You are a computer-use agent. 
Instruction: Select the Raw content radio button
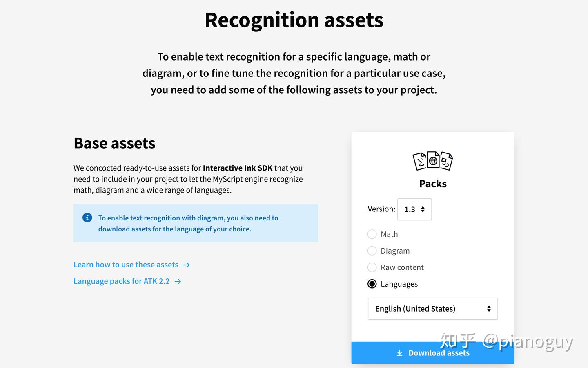pyautogui.click(x=372, y=267)
